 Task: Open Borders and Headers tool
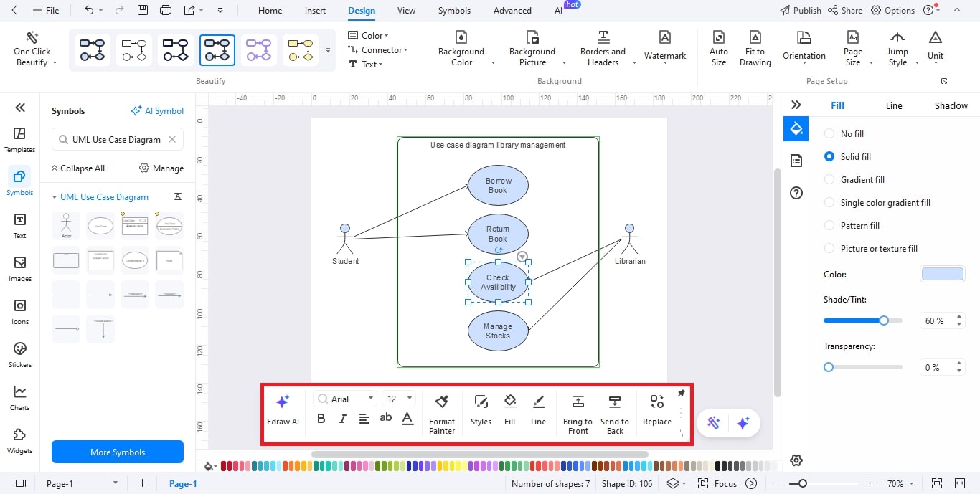(603, 49)
